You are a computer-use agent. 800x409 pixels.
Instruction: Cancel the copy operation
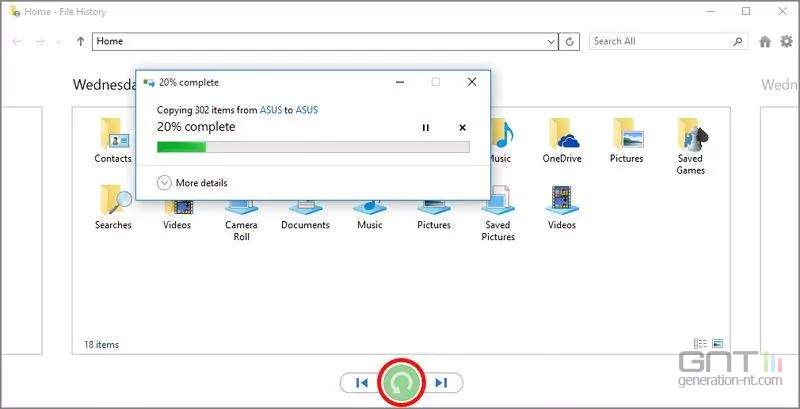click(462, 127)
